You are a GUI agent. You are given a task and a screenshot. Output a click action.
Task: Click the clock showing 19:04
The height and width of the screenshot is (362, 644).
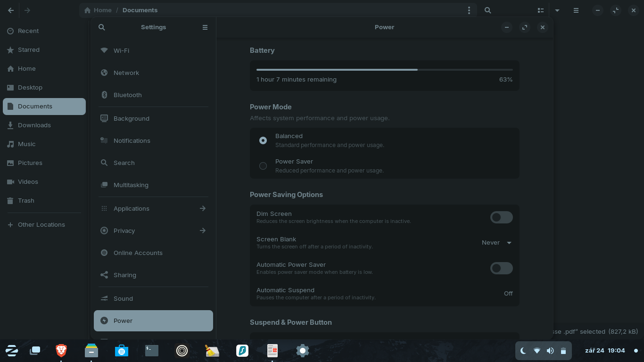(616, 351)
